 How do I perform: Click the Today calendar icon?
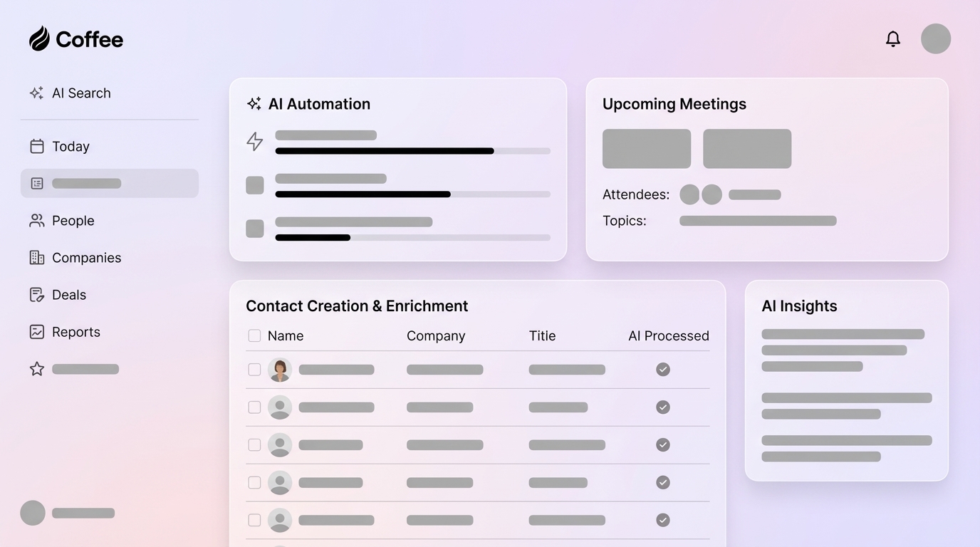click(36, 146)
